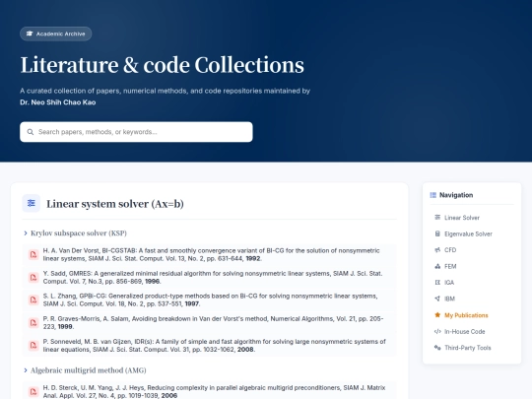532x399 pixels.
Task: Focus the search papers input field
Action: point(136,132)
